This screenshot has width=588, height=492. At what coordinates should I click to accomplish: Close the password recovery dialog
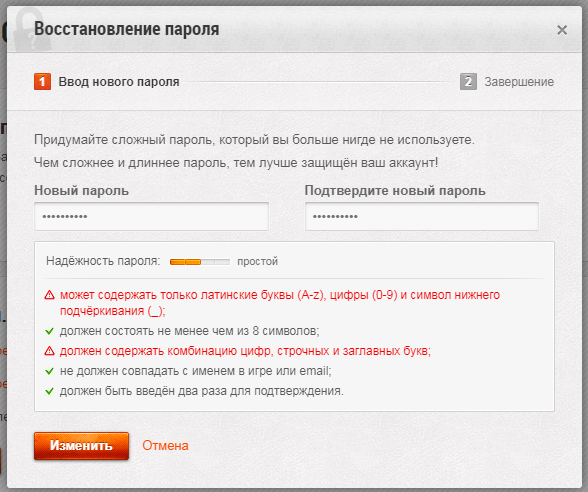562,30
